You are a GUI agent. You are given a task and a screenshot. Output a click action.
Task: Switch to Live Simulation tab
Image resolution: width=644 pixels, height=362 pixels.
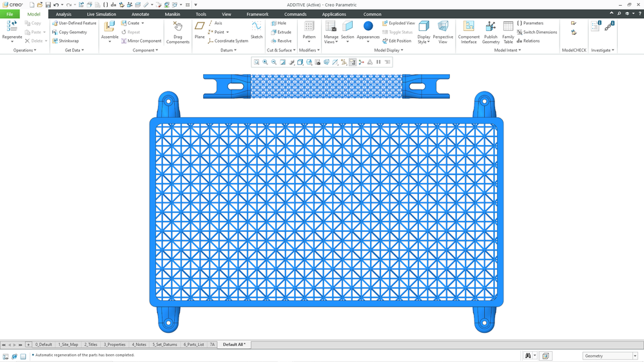tap(101, 14)
